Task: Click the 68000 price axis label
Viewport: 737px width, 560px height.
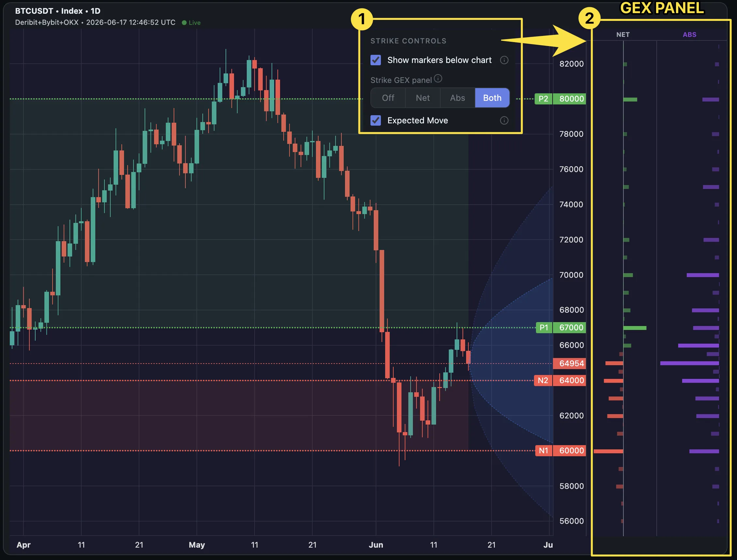Action: 571,310
